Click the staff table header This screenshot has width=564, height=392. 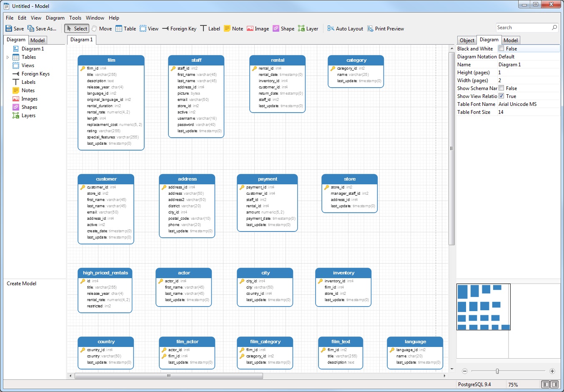pos(196,60)
